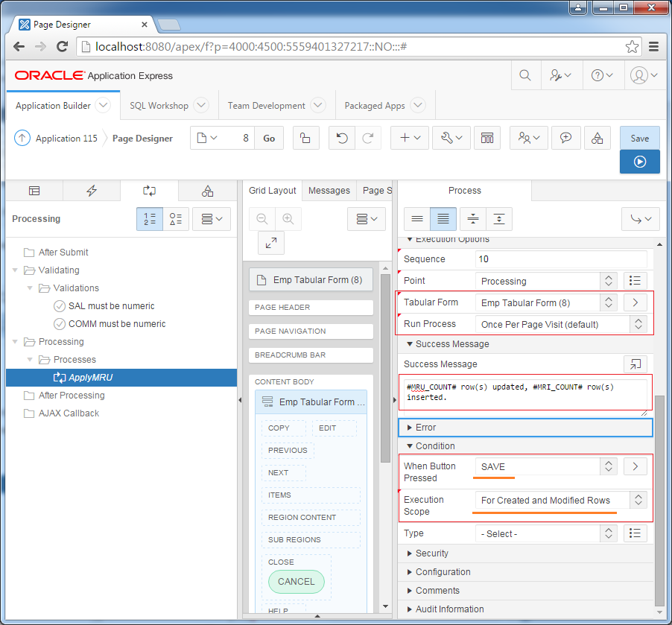The height and width of the screenshot is (625, 672).
Task: Open Success Message code editor popup
Action: [x=635, y=364]
